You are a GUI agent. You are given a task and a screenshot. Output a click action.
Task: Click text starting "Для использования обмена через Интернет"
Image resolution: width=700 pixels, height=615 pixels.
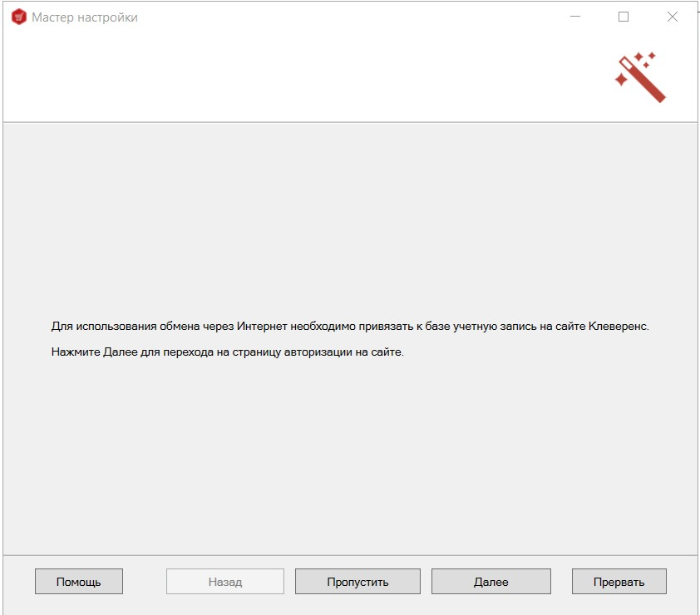point(350,327)
